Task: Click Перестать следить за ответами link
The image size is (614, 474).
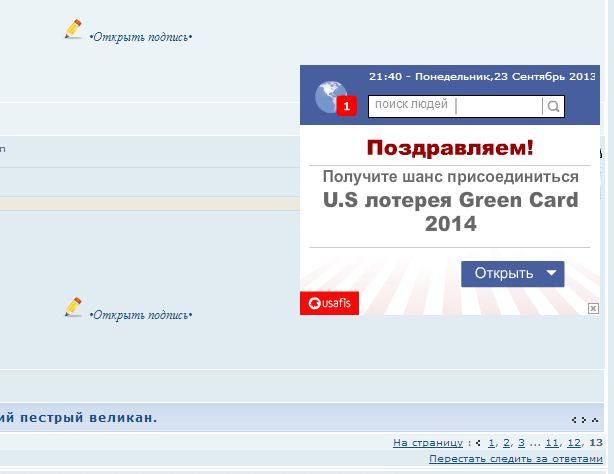Action: point(516,459)
